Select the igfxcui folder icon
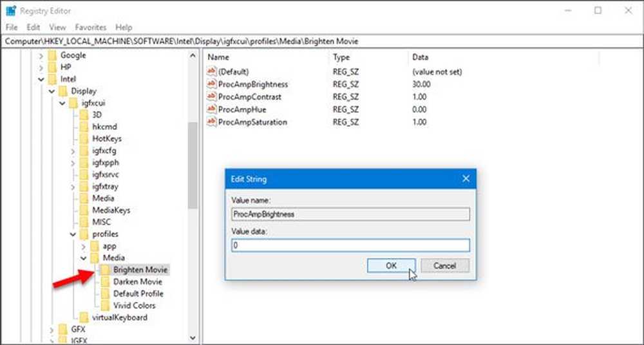The height and width of the screenshot is (345, 644). pos(73,103)
